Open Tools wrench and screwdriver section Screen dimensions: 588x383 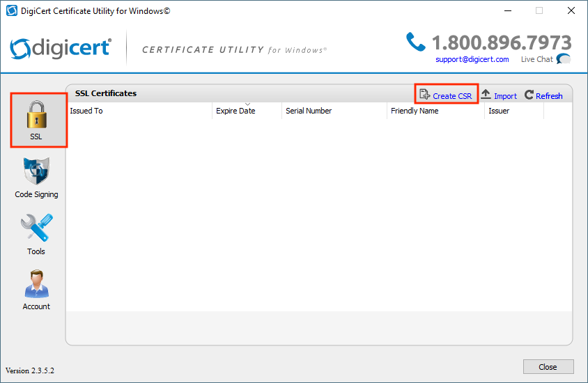coord(36,233)
